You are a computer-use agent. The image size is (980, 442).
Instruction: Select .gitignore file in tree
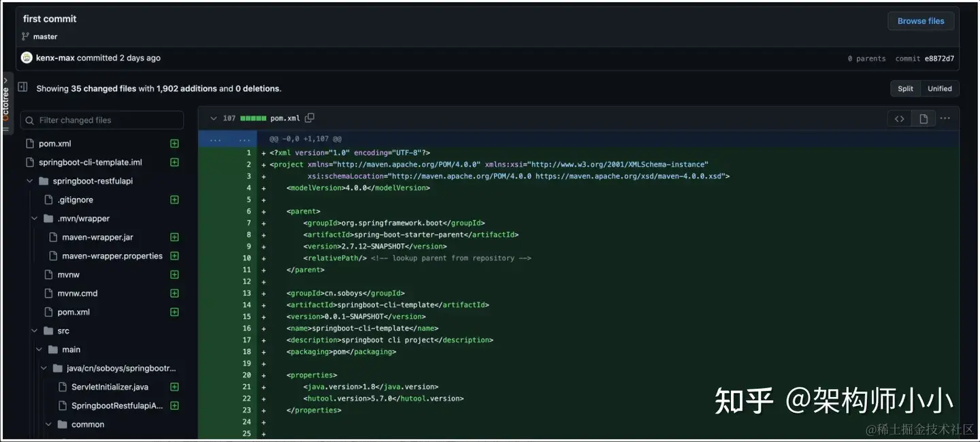tap(75, 200)
